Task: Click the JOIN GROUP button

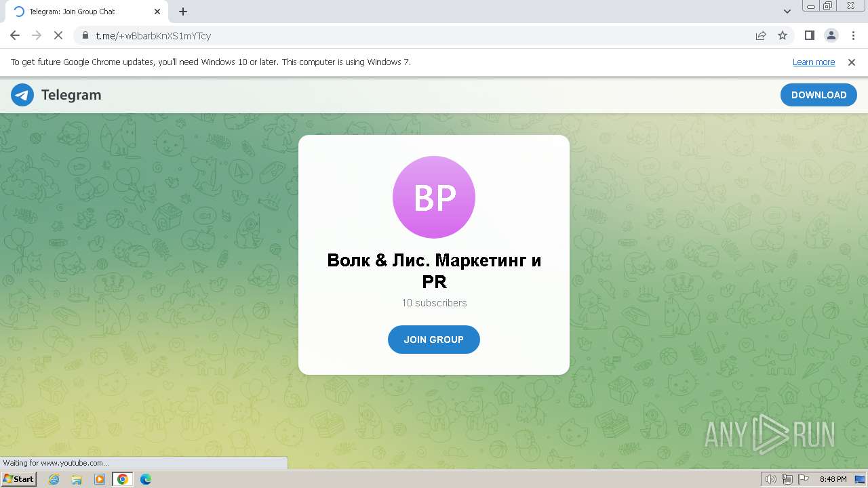Action: tap(434, 340)
